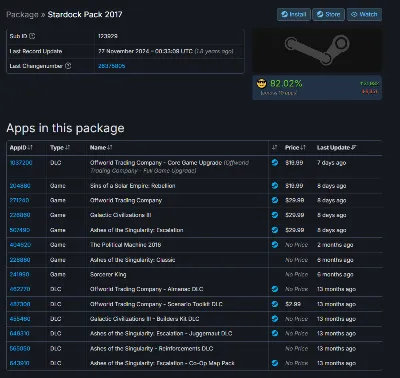Open Steam store icon for Core Game Upgrade

[275, 163]
